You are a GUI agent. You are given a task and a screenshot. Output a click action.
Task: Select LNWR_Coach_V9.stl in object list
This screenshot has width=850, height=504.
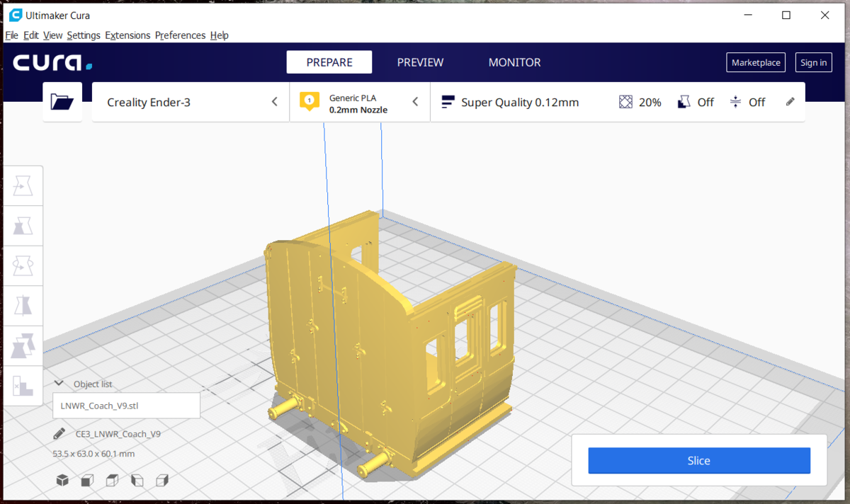(x=127, y=406)
